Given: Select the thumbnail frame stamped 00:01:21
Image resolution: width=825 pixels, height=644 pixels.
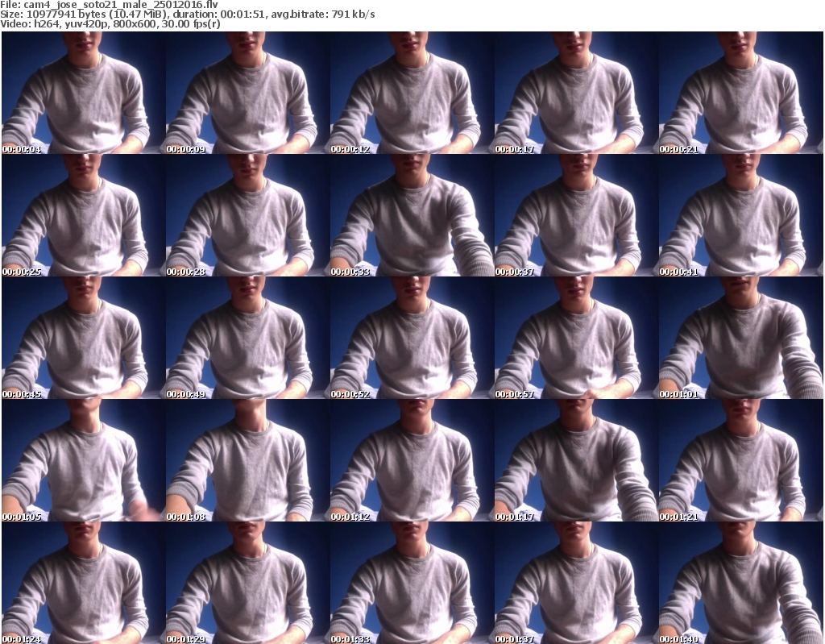Looking at the screenshot, I should point(741,460).
